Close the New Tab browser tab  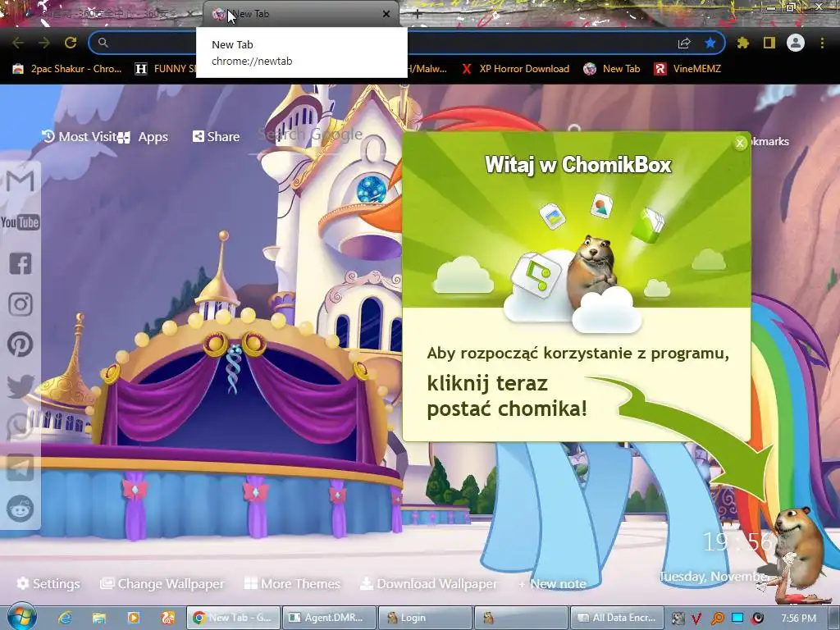[386, 14]
